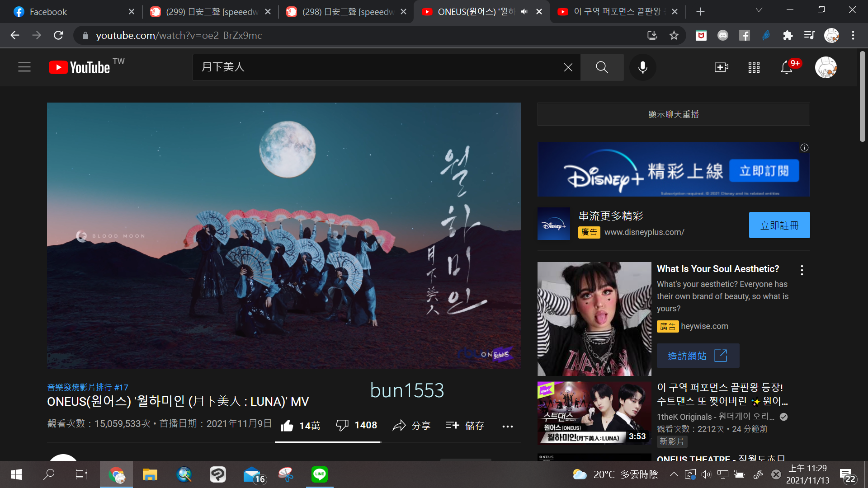Open the ad info icon on Disney banner
Screen dimensions: 868x488
click(804, 147)
